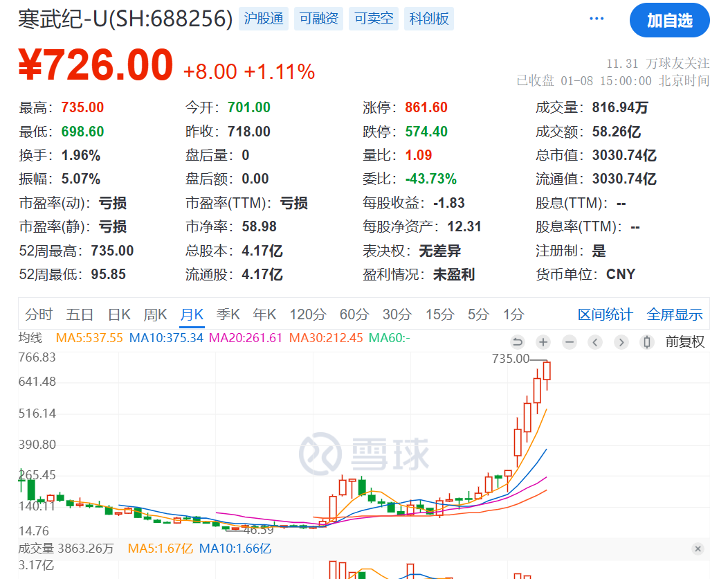Click the 成交量 value 816.94万
This screenshot has height=579, width=728.
tap(620, 108)
